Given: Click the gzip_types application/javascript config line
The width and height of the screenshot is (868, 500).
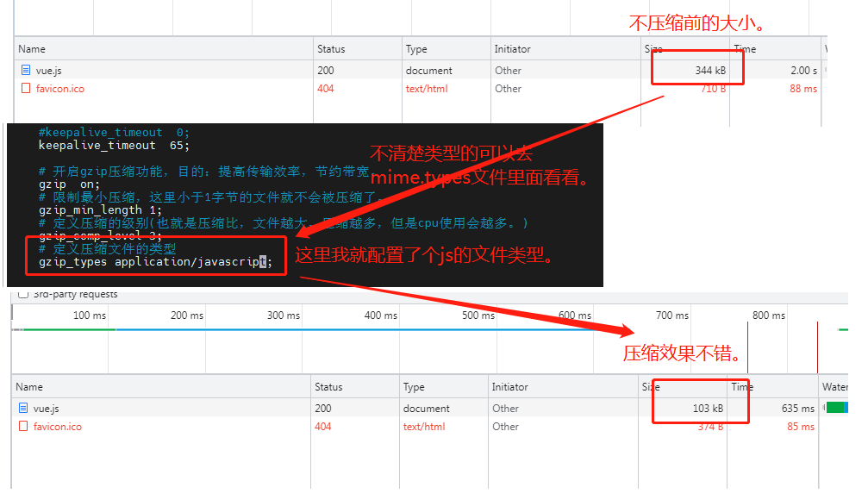Looking at the screenshot, I should [155, 261].
